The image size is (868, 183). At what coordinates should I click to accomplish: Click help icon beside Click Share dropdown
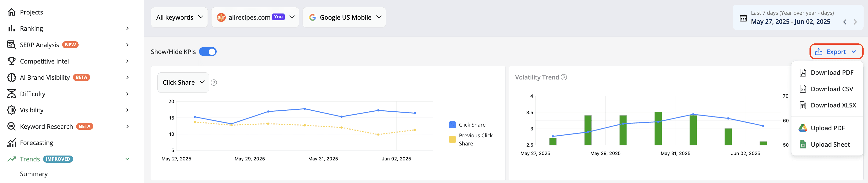tap(214, 83)
